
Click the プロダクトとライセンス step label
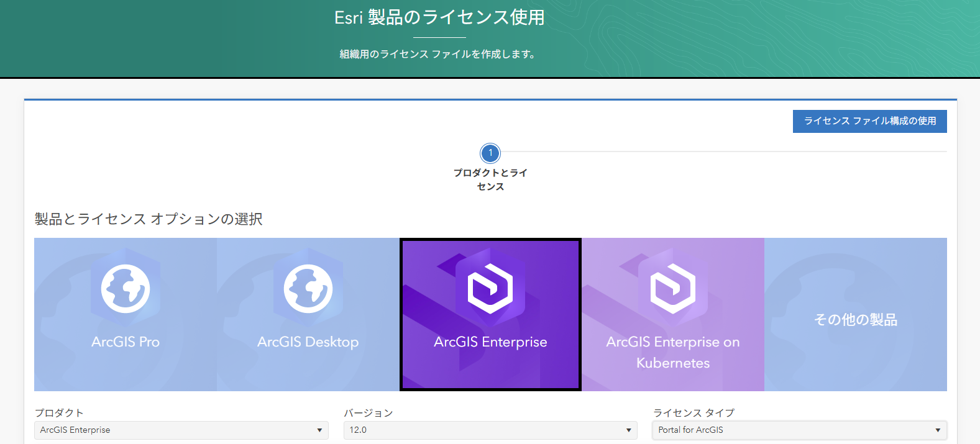[490, 179]
